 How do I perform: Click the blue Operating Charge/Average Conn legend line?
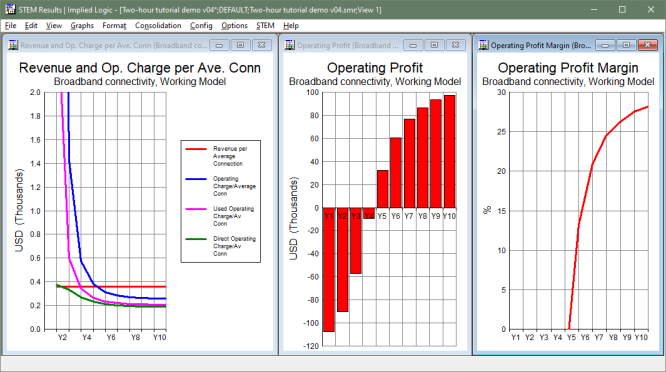click(x=196, y=179)
